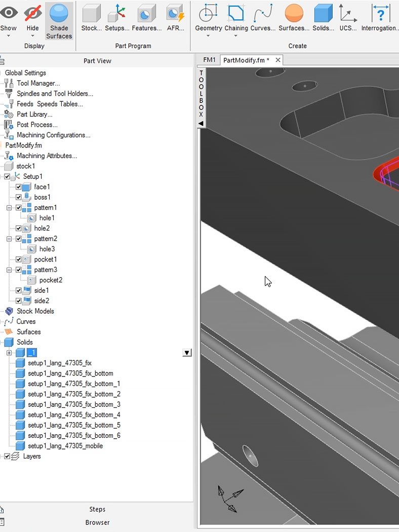Toggle the side2 feature checkbox
Screen dimensions: 399x532
[x=19, y=301]
